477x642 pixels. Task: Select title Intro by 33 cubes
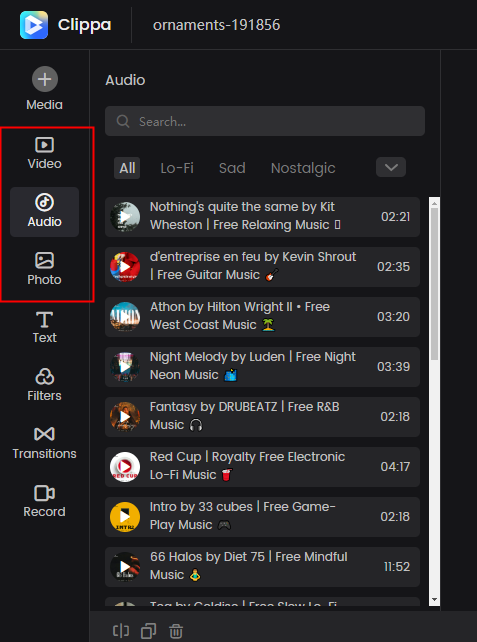click(243, 515)
